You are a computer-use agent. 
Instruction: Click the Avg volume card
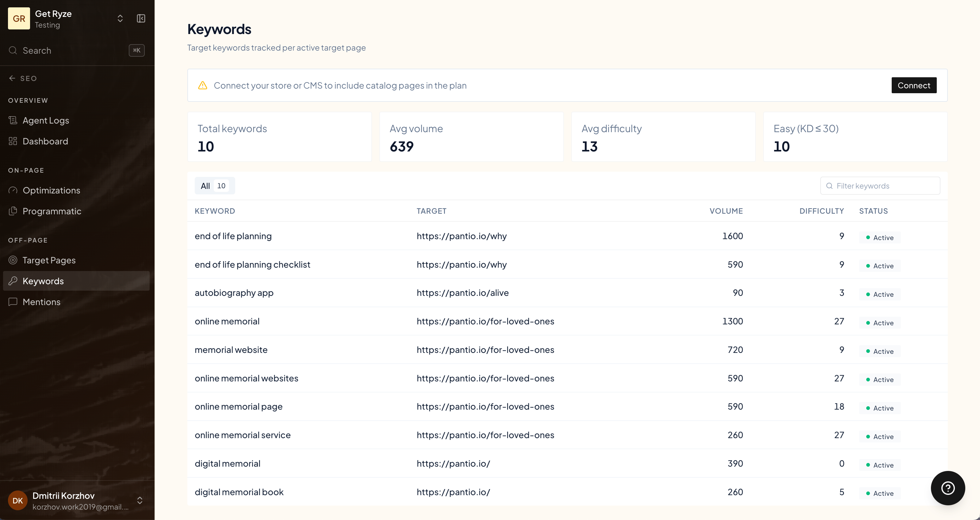pyautogui.click(x=471, y=136)
